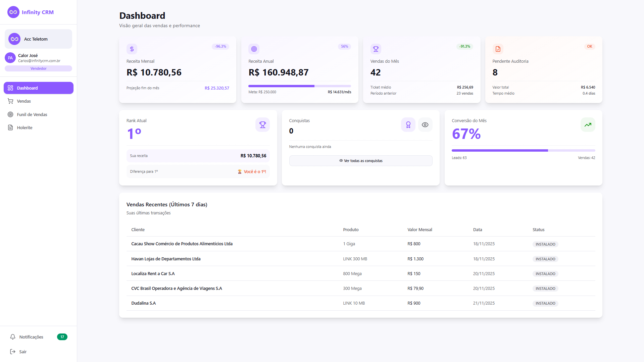Screen dimensions: 644x362
Task: Click the award badge icon in Conquistas
Action: pyautogui.click(x=408, y=125)
